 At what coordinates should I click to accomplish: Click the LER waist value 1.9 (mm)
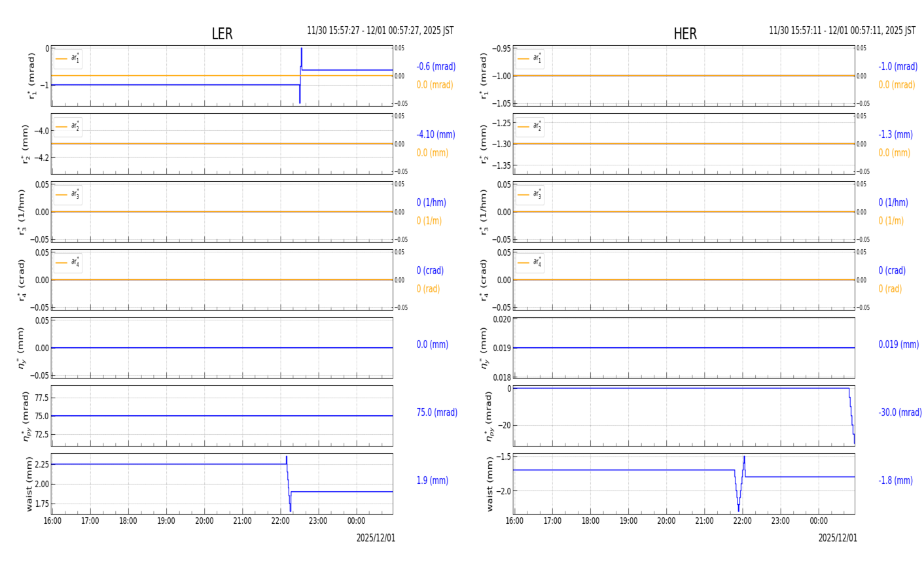[x=433, y=481]
